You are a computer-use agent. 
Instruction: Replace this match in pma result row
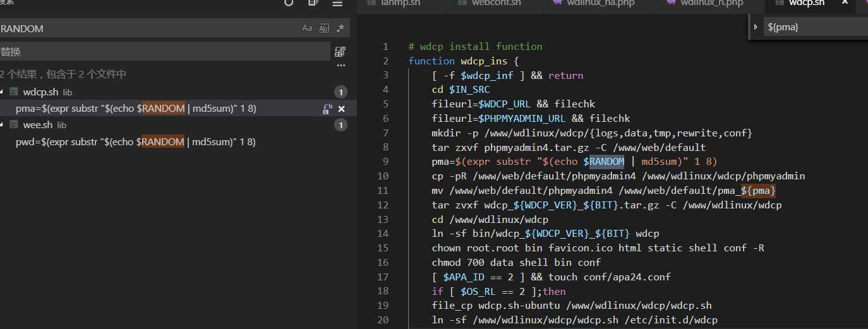pyautogui.click(x=327, y=109)
